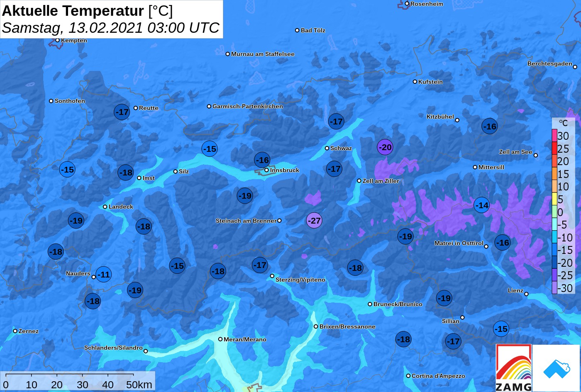Click the Landeck label
The image size is (581, 392).
(121, 207)
